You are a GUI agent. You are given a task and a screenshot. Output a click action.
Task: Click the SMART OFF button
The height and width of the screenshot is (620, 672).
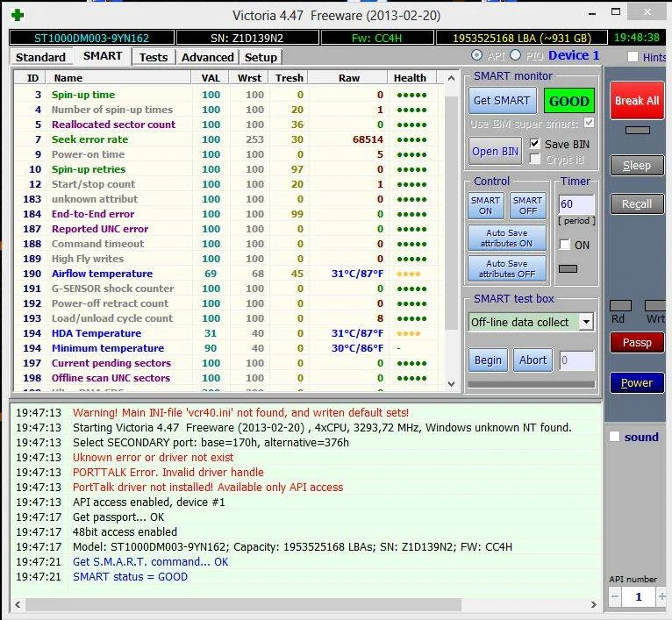pyautogui.click(x=527, y=206)
